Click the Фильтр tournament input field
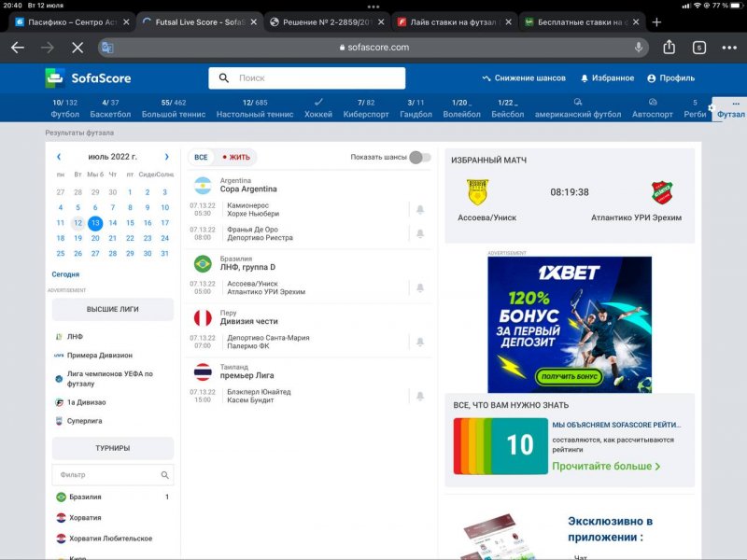747x560 pixels. [105, 475]
